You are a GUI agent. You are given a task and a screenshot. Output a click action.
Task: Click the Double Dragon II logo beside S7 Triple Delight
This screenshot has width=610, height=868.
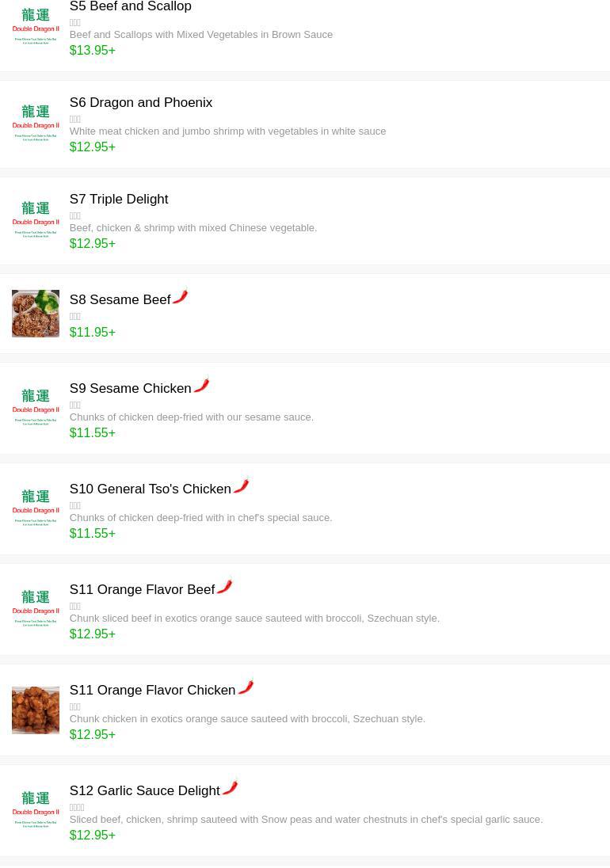[36, 220]
